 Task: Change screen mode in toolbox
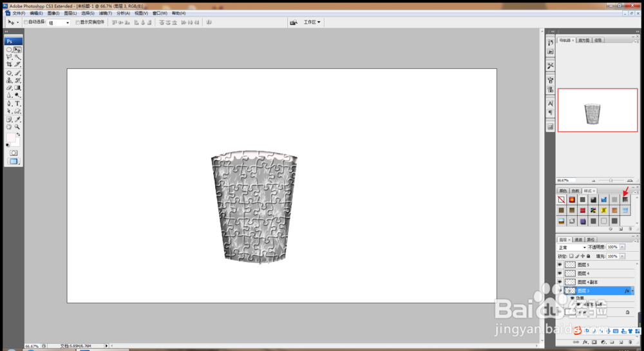pos(14,162)
